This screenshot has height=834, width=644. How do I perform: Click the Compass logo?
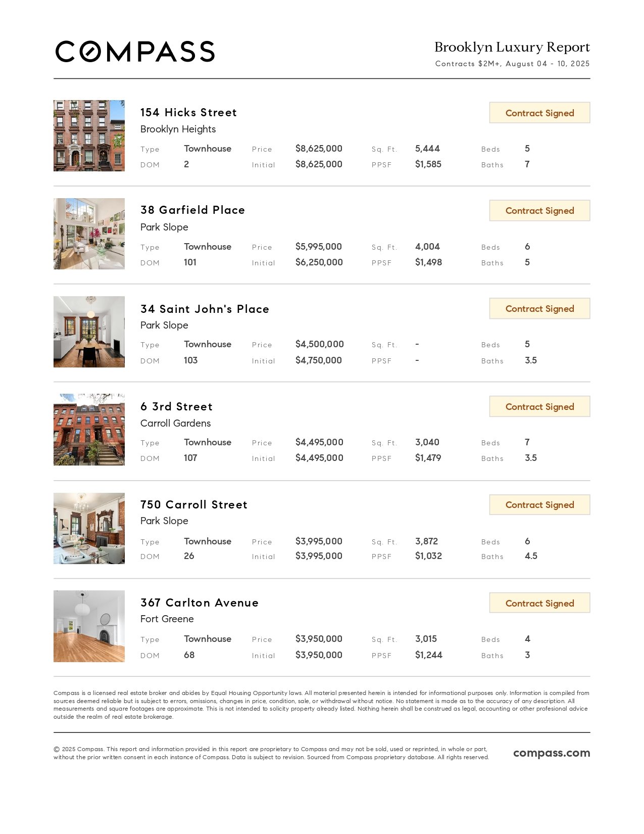pyautogui.click(x=135, y=52)
